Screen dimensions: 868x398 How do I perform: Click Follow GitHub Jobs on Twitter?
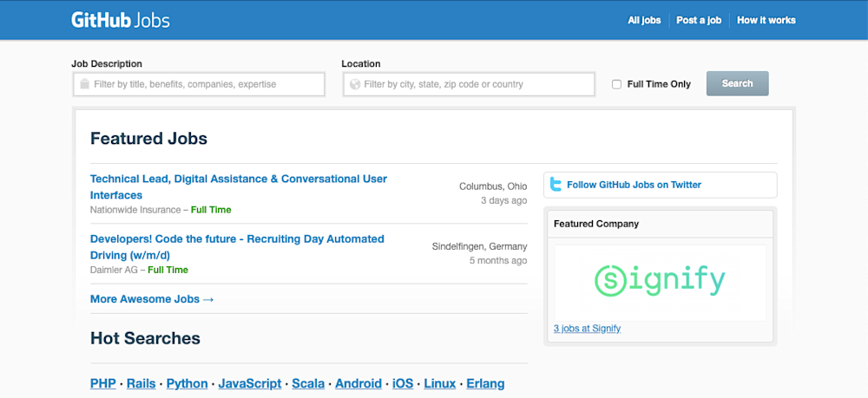click(634, 186)
